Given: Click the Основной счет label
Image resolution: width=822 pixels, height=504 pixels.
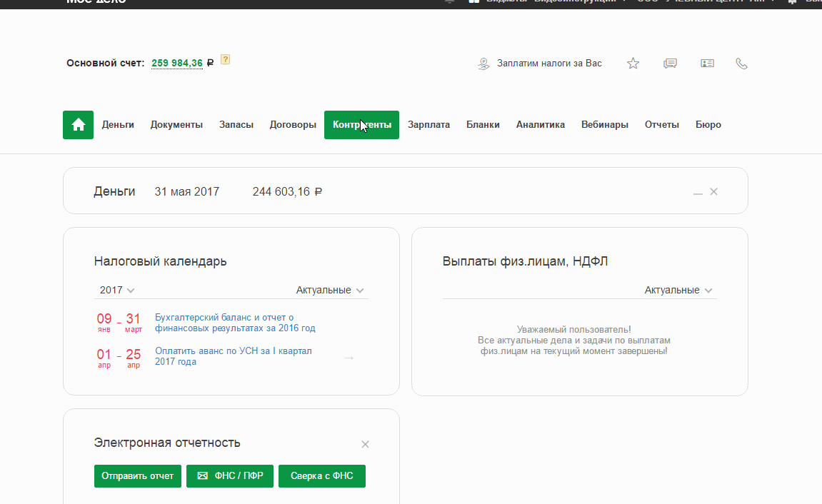Looking at the screenshot, I should click(x=106, y=64).
